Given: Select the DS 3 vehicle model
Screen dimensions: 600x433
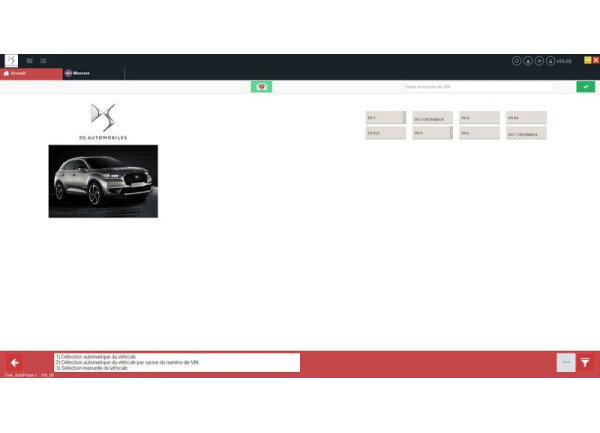Looking at the screenshot, I should (385, 117).
